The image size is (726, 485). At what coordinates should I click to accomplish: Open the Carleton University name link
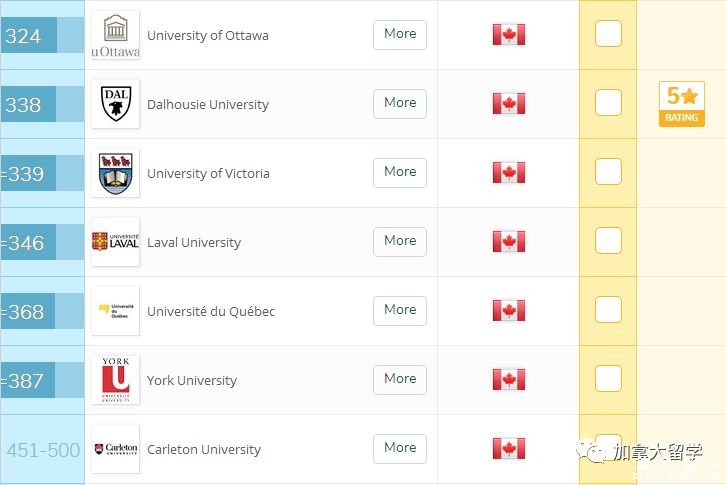(204, 449)
